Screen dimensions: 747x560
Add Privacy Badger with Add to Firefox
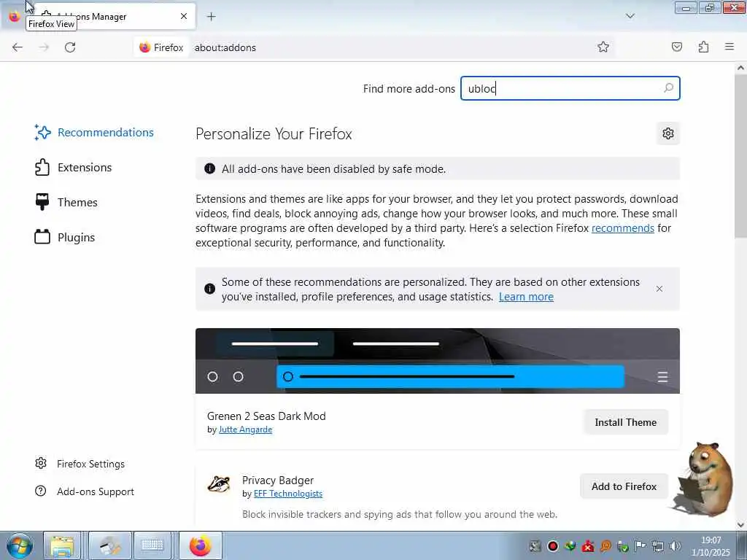624,486
